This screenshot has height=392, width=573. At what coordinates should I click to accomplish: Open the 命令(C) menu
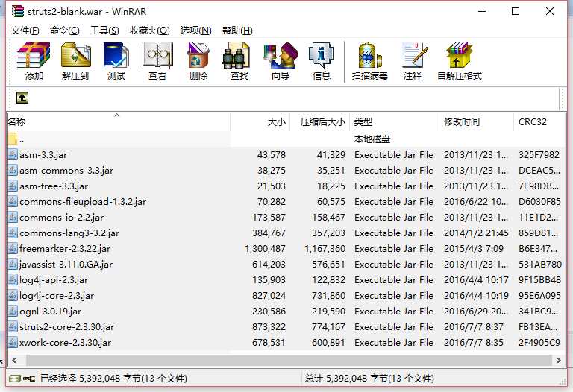[x=65, y=31]
